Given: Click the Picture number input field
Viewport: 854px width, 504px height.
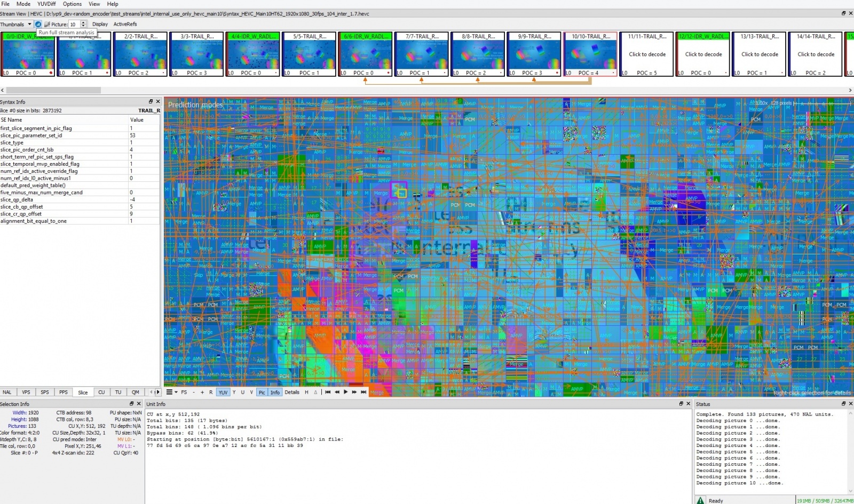Looking at the screenshot, I should click(75, 24).
